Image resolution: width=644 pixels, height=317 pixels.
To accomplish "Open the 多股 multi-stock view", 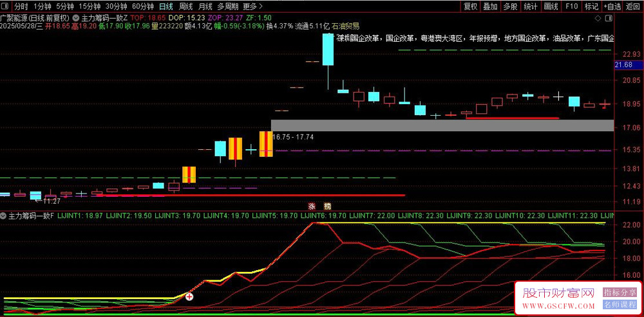I will (511, 6).
